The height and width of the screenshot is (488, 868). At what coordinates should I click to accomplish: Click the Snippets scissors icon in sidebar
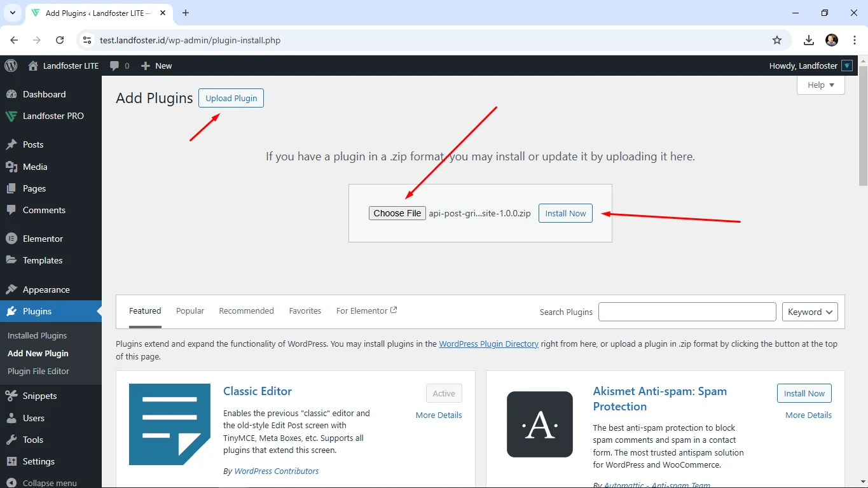11,396
